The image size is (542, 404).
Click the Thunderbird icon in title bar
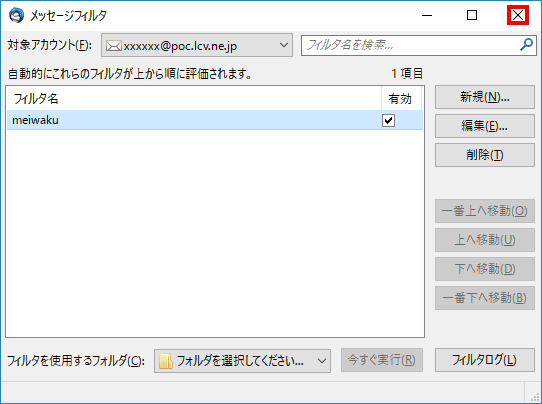(16, 16)
